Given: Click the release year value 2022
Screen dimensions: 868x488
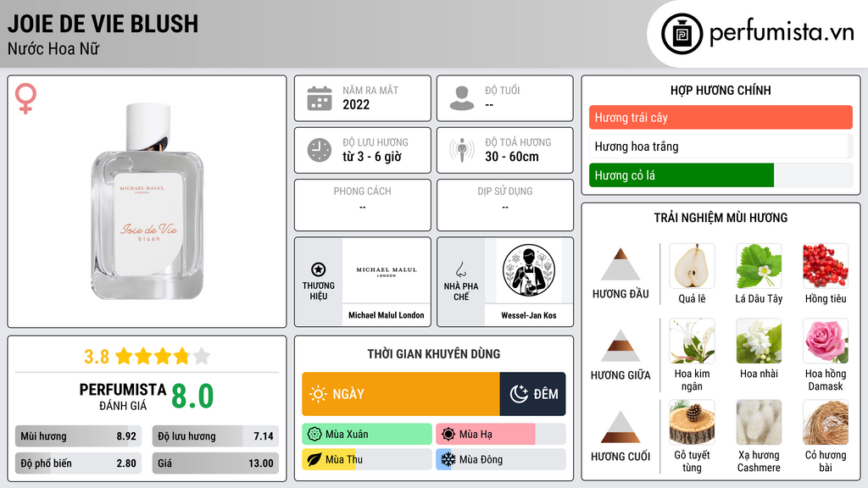Looking at the screenshot, I should 356,104.
